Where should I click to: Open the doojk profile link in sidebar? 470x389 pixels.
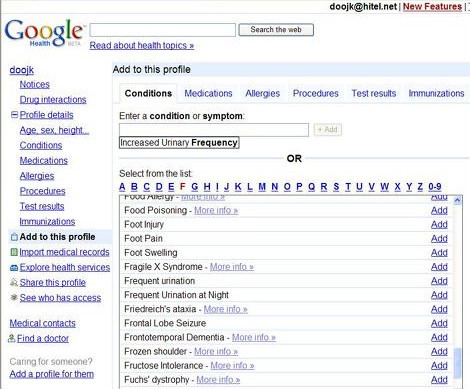[22, 70]
